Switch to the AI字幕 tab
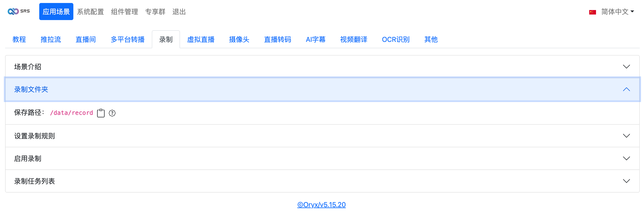644x219 pixels. [x=316, y=39]
